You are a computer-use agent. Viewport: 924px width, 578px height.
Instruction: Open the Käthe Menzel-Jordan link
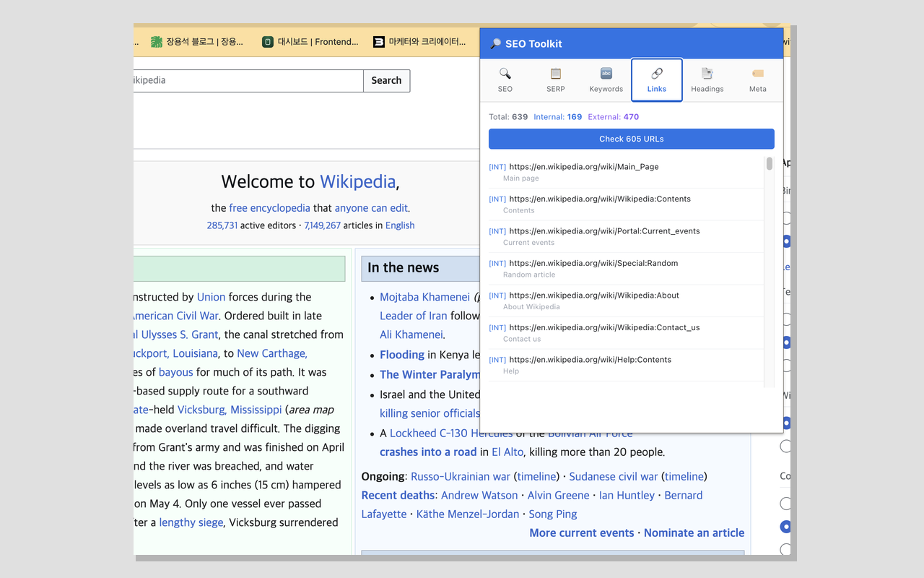(468, 514)
